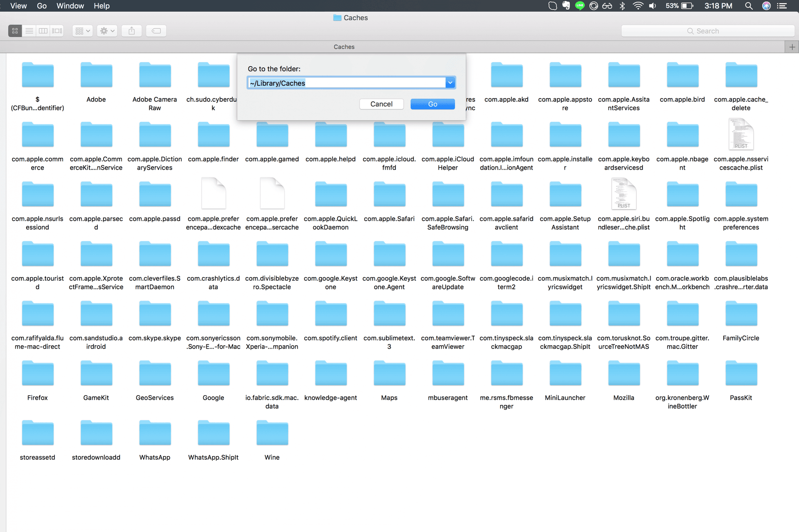Screen dimensions: 799x532
Task: Select the Wine folder
Action: (272, 433)
